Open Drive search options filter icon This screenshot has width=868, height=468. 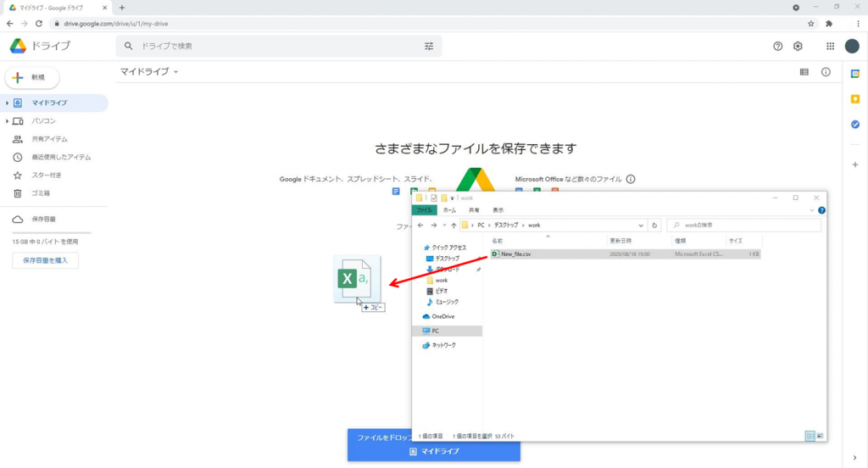[429, 47]
